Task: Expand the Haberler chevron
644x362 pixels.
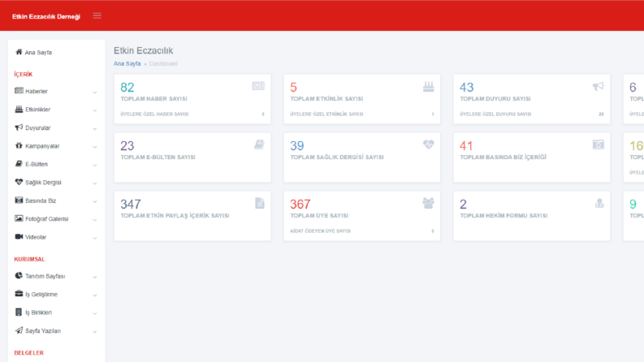Action: pos(95,93)
